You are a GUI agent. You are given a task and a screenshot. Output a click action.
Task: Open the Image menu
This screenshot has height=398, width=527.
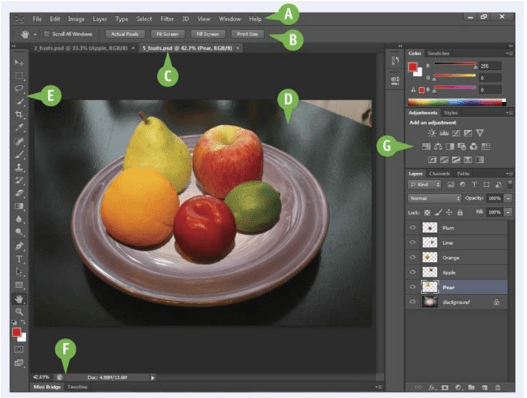click(x=76, y=19)
